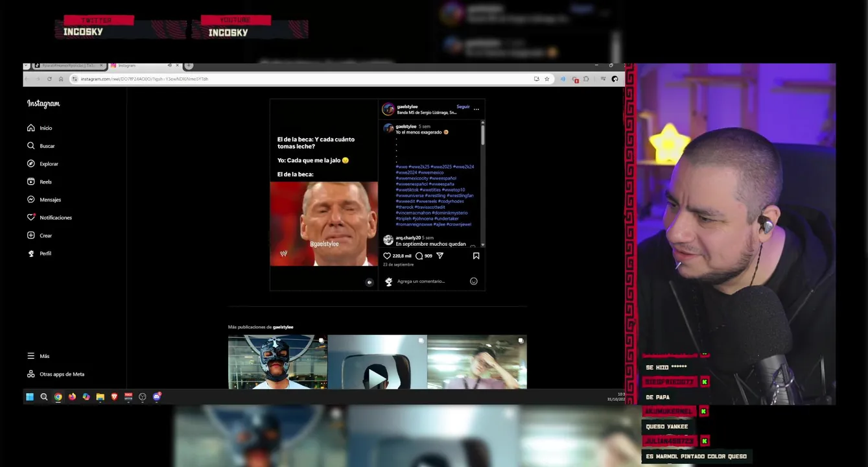Reload the page in browser toolbar

(x=49, y=79)
